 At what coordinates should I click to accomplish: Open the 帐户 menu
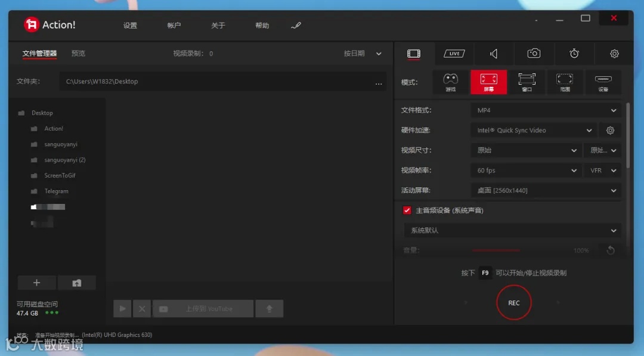pos(174,26)
